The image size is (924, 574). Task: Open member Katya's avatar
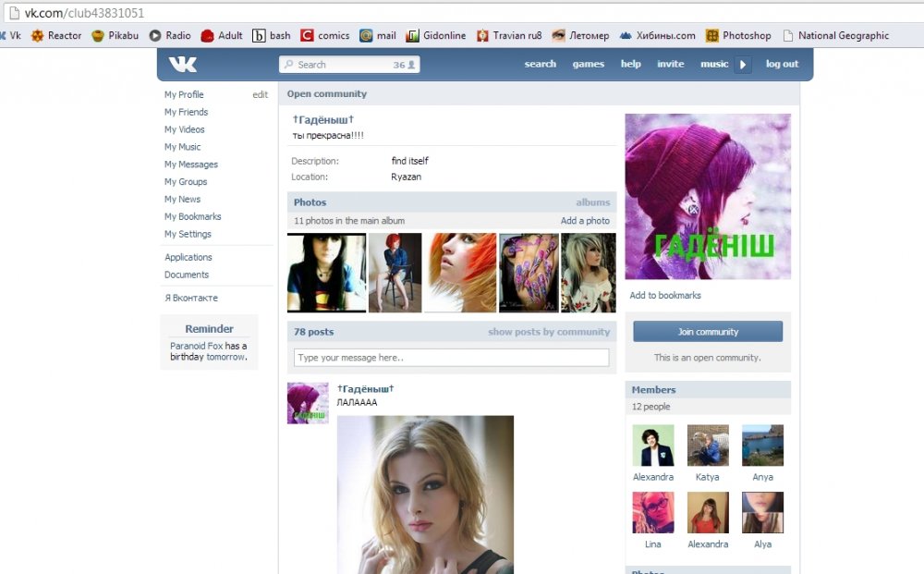tap(708, 446)
